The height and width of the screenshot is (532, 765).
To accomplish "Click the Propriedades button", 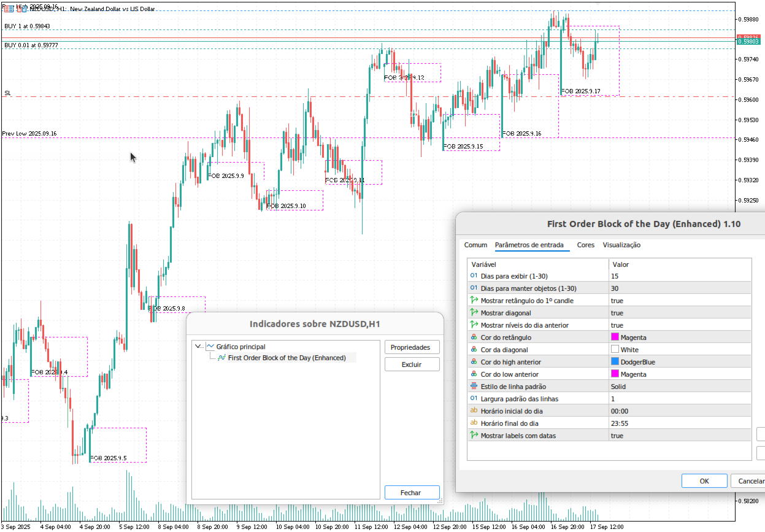I will pyautogui.click(x=412, y=347).
